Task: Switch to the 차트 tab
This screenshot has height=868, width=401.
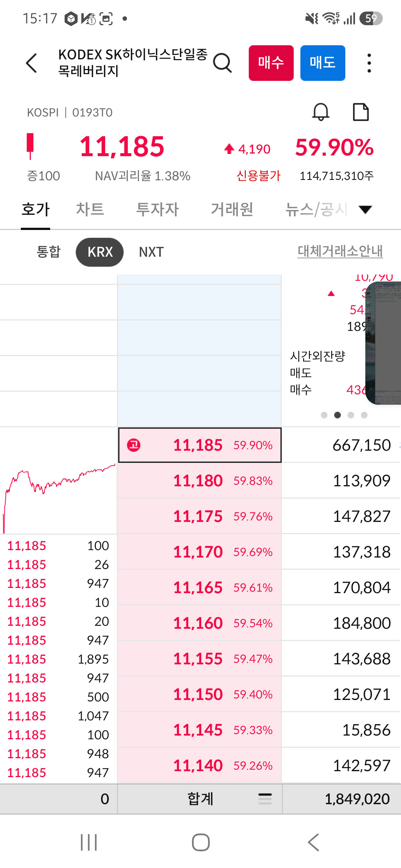Action: [x=90, y=209]
